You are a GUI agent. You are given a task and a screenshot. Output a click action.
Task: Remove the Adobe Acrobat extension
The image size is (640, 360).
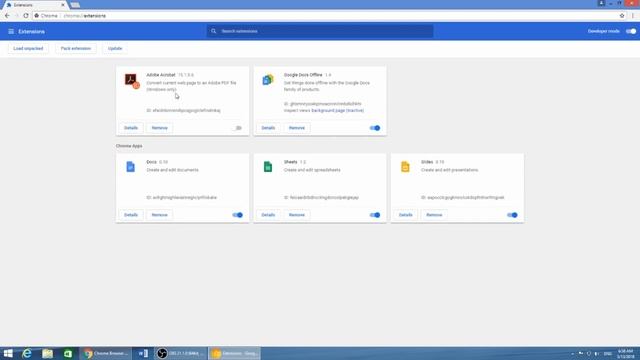160,128
